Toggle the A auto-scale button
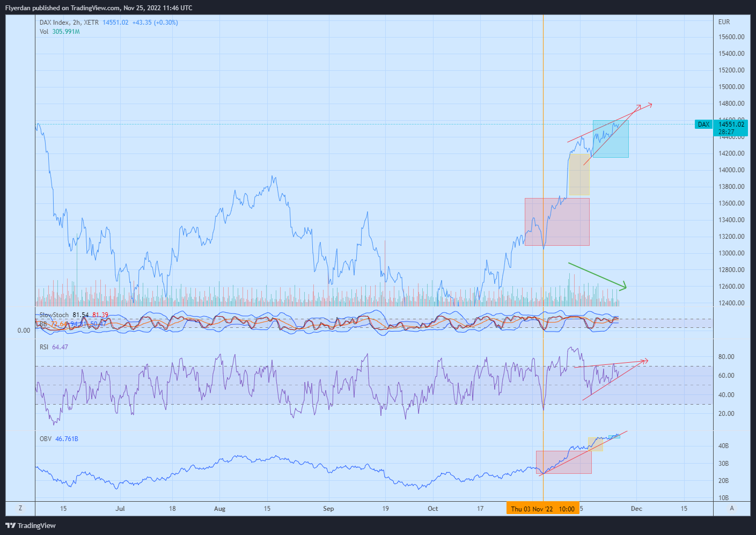 (x=732, y=509)
